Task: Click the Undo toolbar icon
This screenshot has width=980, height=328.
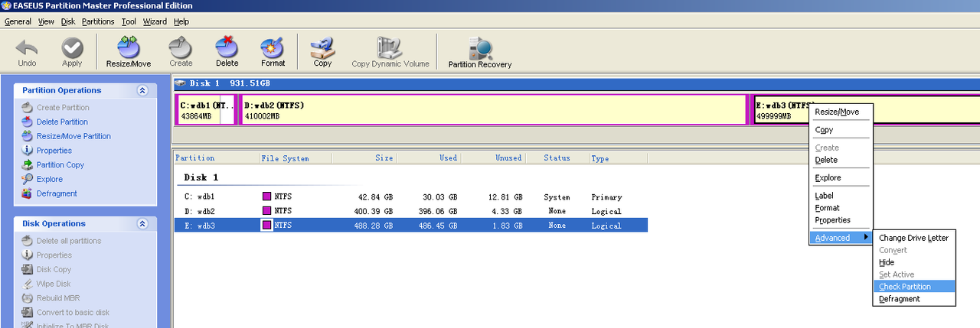Action: [27, 47]
